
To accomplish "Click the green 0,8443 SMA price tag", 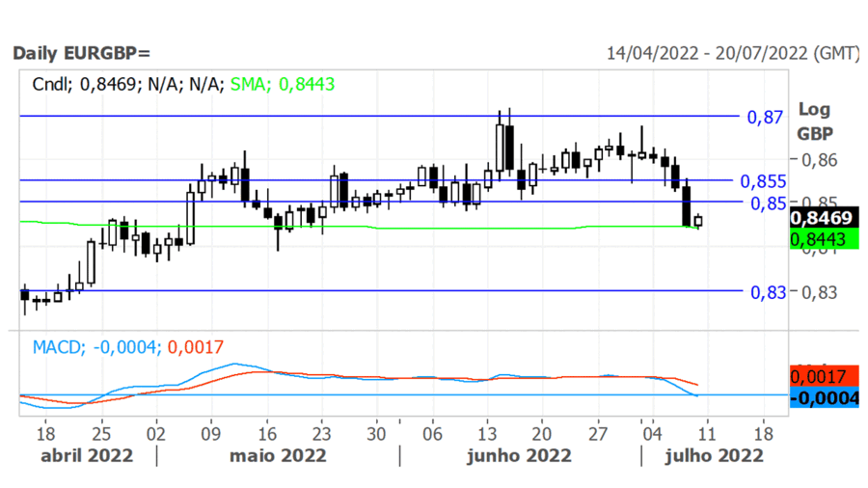I will (822, 237).
